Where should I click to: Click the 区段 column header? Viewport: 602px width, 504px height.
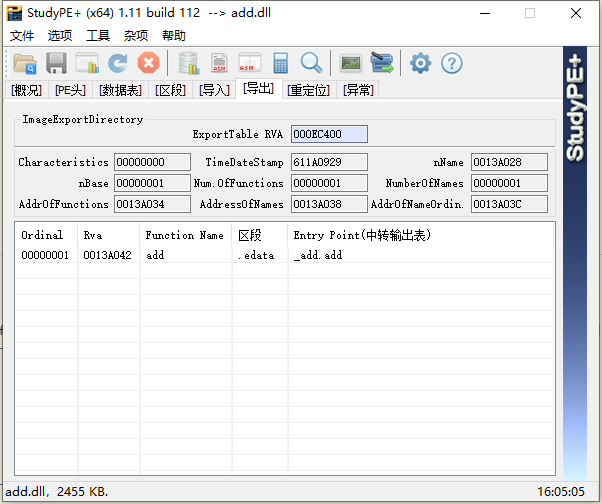click(x=260, y=235)
